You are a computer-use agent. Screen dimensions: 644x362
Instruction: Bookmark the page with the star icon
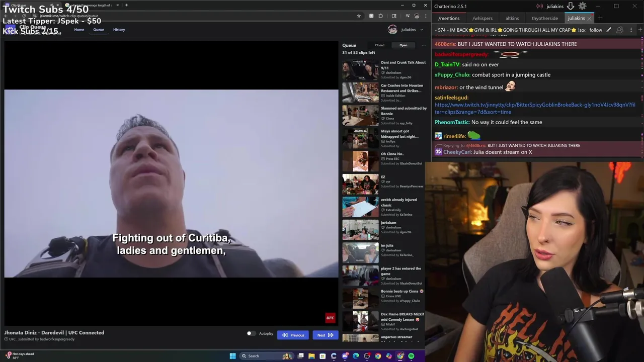359,16
